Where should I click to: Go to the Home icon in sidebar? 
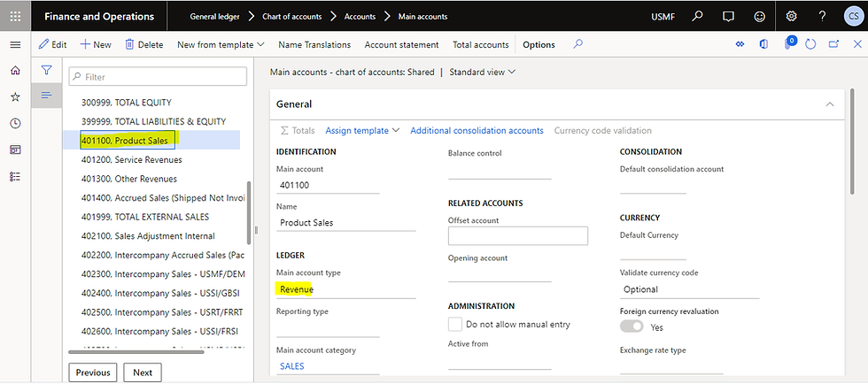point(16,70)
